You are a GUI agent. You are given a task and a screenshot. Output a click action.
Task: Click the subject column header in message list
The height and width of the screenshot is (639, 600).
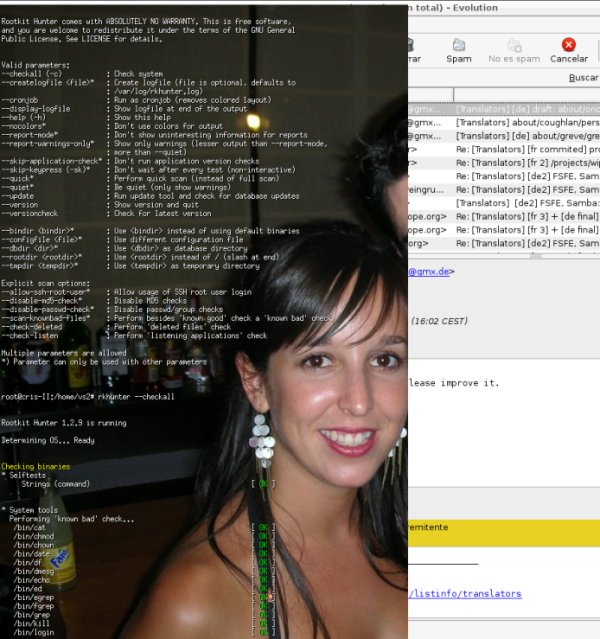pos(526,93)
